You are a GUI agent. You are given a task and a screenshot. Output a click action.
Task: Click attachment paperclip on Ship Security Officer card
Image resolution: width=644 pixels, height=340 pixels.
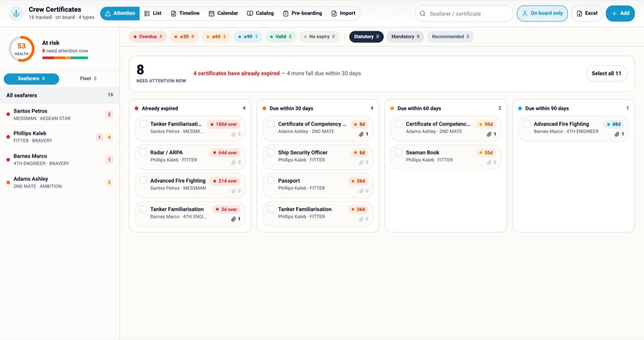(361, 162)
